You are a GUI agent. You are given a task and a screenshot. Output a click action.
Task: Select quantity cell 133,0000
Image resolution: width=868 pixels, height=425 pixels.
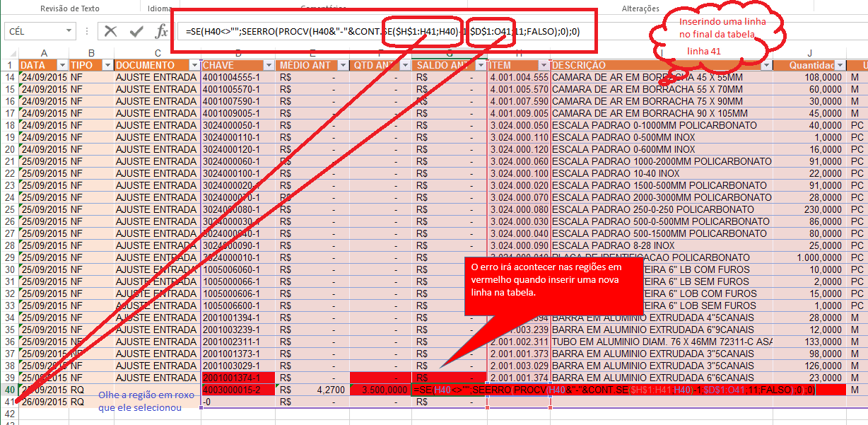click(x=809, y=342)
